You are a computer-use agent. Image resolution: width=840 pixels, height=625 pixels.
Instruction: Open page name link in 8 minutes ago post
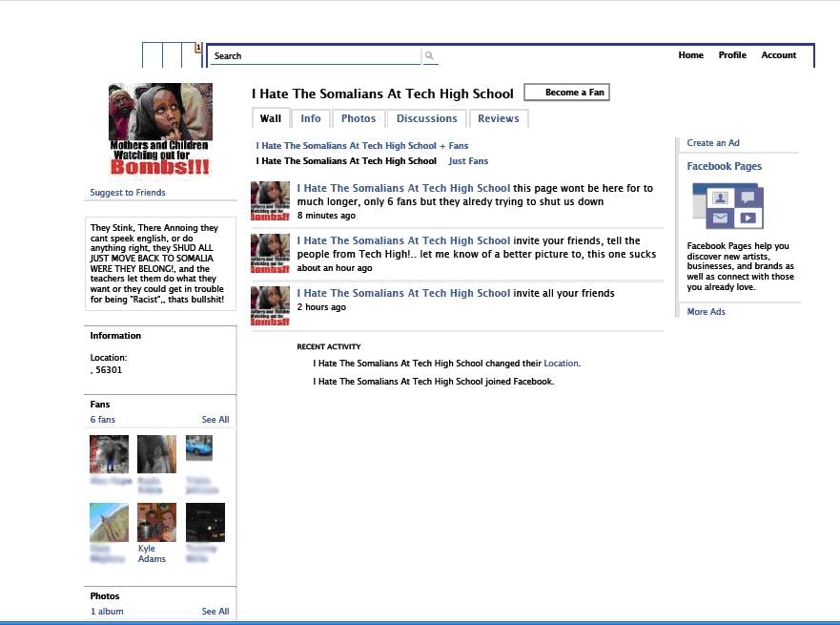[x=403, y=188]
